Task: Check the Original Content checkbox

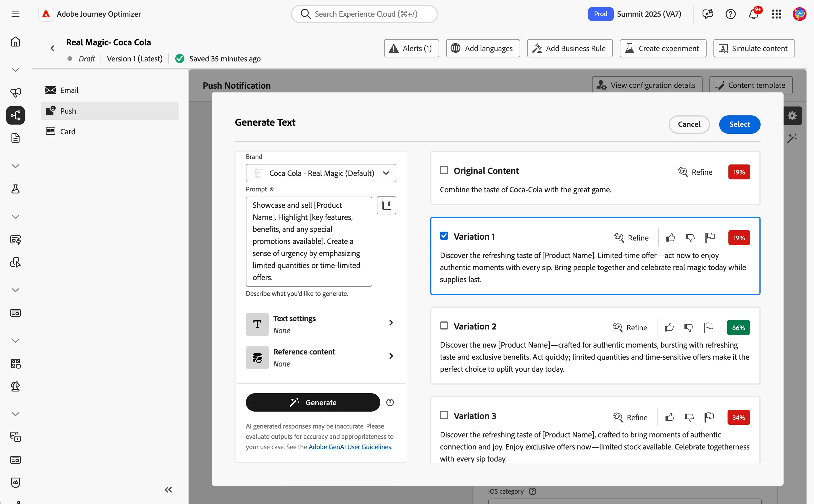Action: (x=444, y=170)
